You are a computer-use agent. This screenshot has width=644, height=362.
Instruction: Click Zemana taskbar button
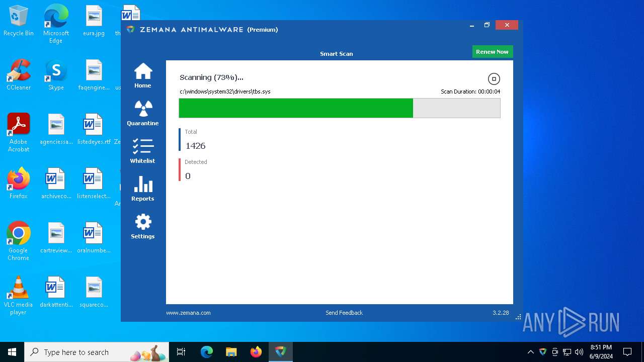pyautogui.click(x=281, y=352)
